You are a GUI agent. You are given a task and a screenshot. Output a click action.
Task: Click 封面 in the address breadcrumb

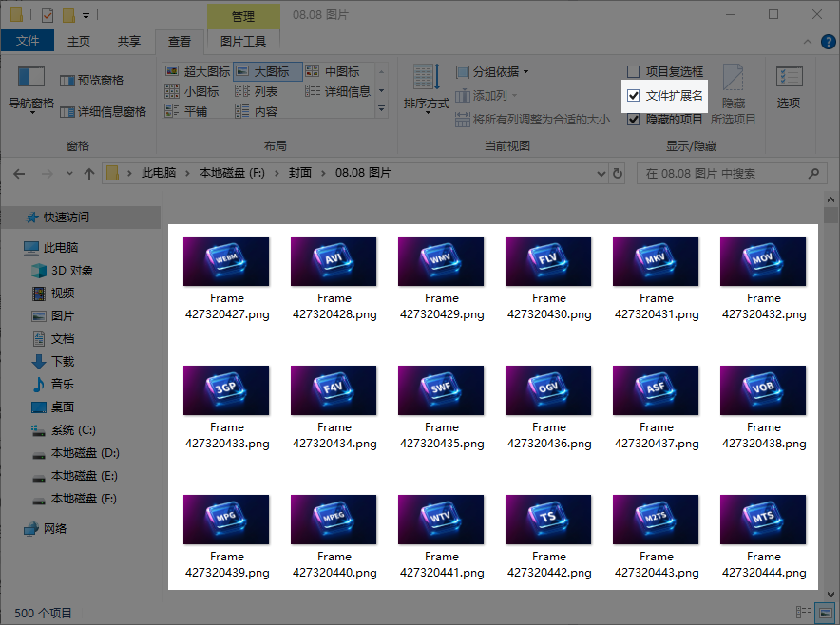point(300,173)
